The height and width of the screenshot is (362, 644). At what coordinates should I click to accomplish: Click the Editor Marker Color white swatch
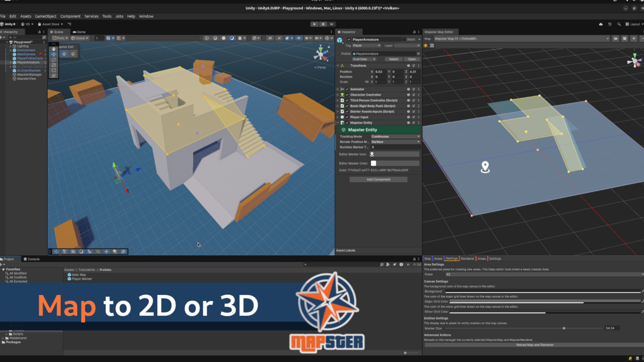373,163
